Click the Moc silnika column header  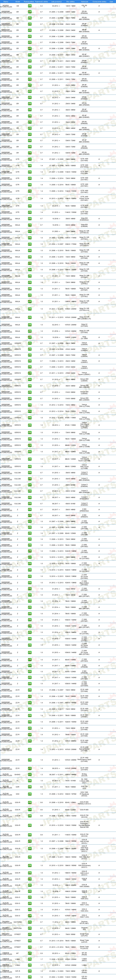coord(70,1)
